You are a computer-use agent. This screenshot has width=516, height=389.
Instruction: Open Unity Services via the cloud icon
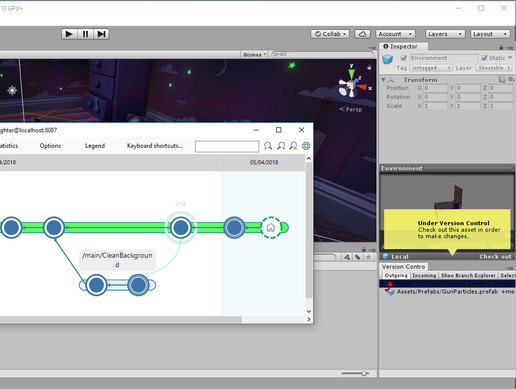point(362,34)
